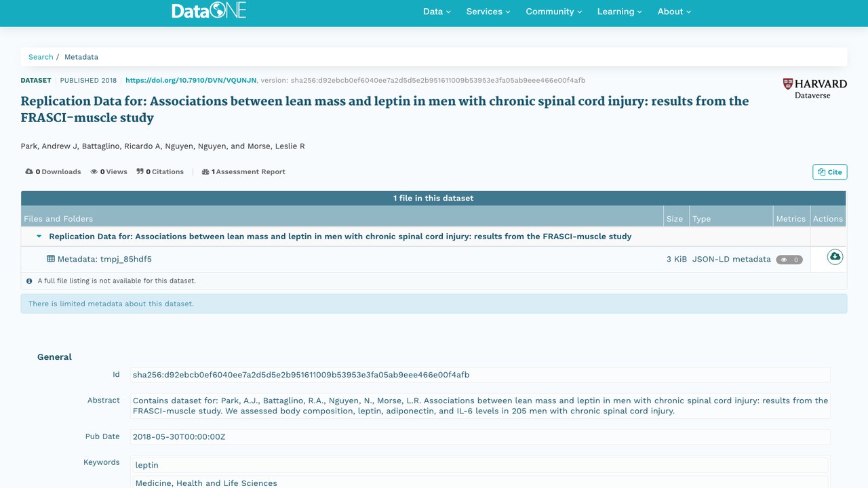
Task: Click the table icon beside Metadata: tmpj_85hdf5
Action: [51, 259]
